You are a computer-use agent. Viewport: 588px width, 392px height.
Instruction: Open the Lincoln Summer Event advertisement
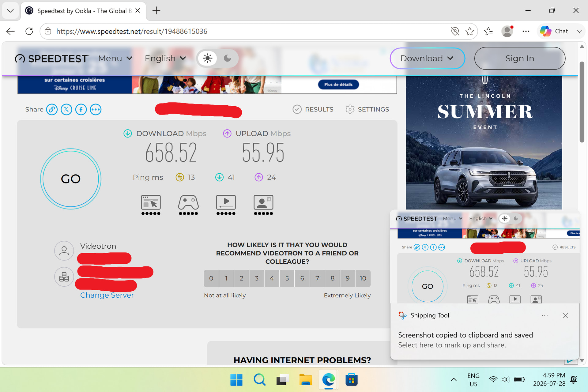(484, 143)
